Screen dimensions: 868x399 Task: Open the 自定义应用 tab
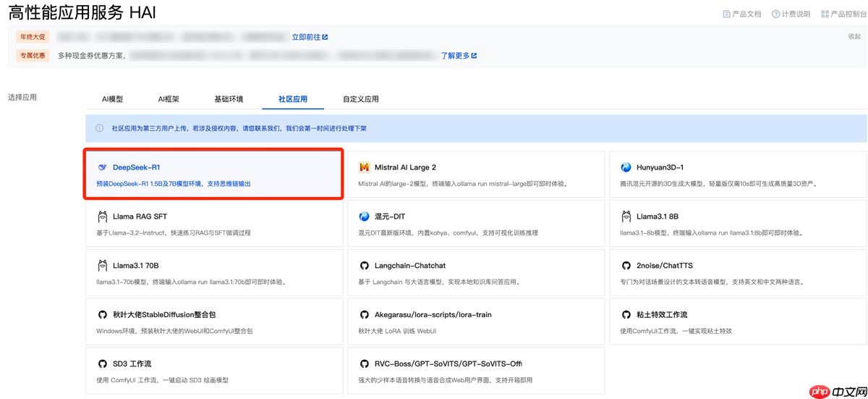[361, 99]
